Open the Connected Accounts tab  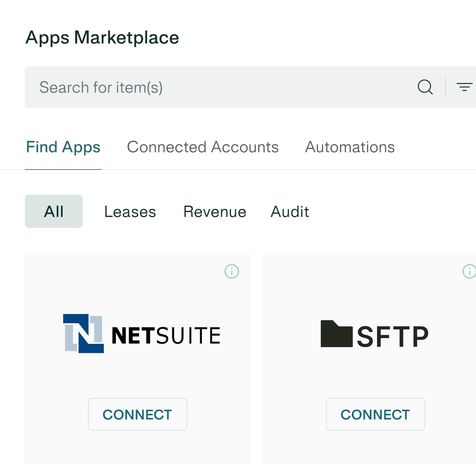[203, 147]
